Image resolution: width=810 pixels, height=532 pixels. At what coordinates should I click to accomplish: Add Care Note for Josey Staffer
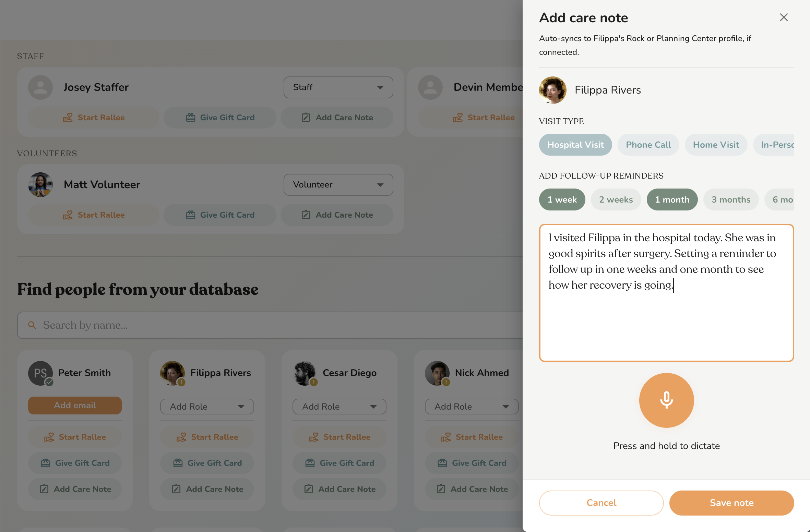point(337,118)
